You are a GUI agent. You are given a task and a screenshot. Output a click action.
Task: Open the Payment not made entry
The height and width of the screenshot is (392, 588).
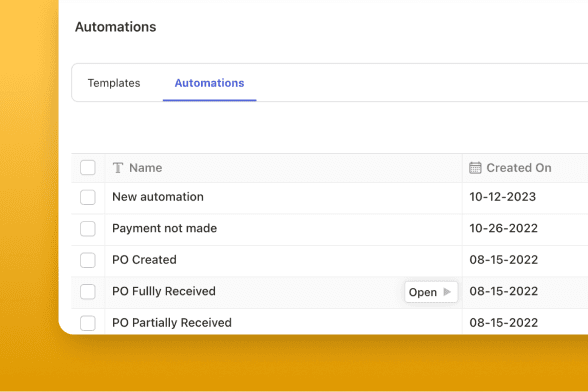pyautogui.click(x=165, y=228)
